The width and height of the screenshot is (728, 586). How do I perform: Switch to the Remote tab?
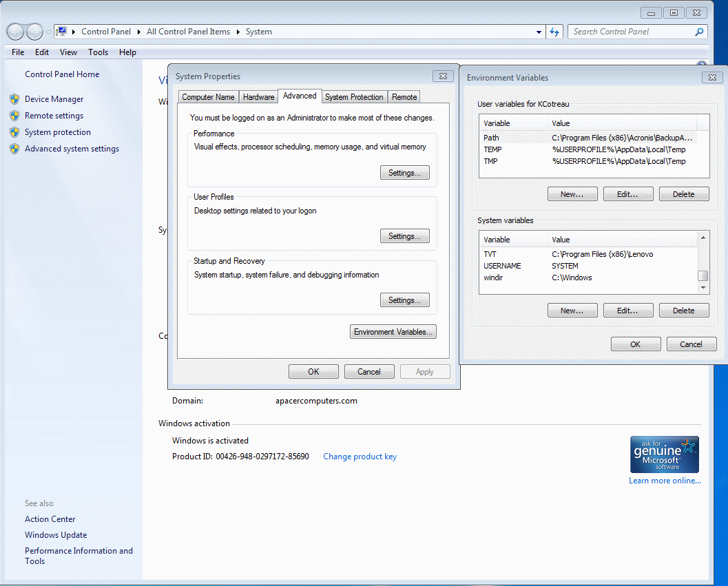(404, 96)
